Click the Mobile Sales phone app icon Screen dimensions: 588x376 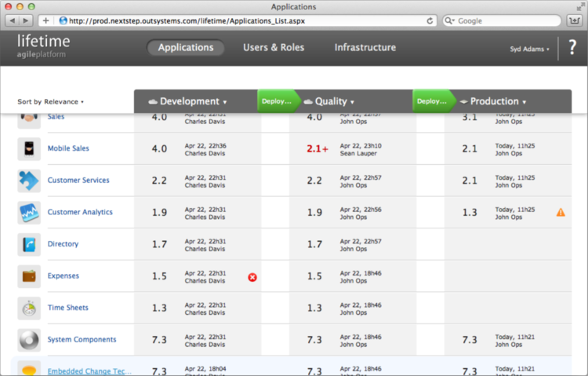click(29, 148)
